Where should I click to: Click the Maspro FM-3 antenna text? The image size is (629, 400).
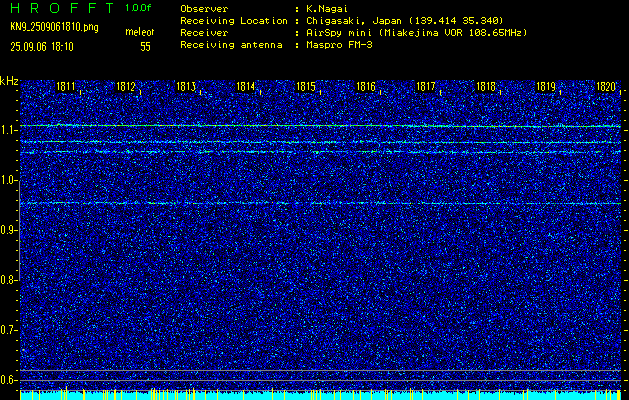click(x=339, y=45)
